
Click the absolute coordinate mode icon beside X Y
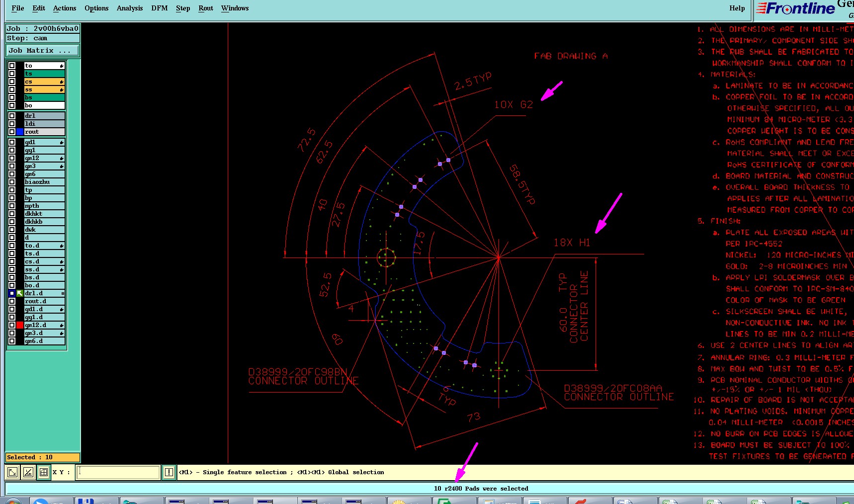pyautogui.click(x=12, y=472)
